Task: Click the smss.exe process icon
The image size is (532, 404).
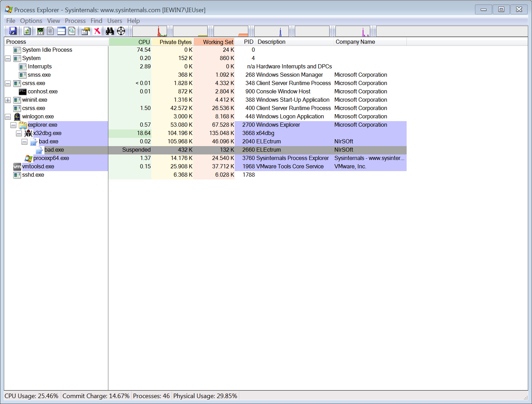Action: tap(23, 75)
